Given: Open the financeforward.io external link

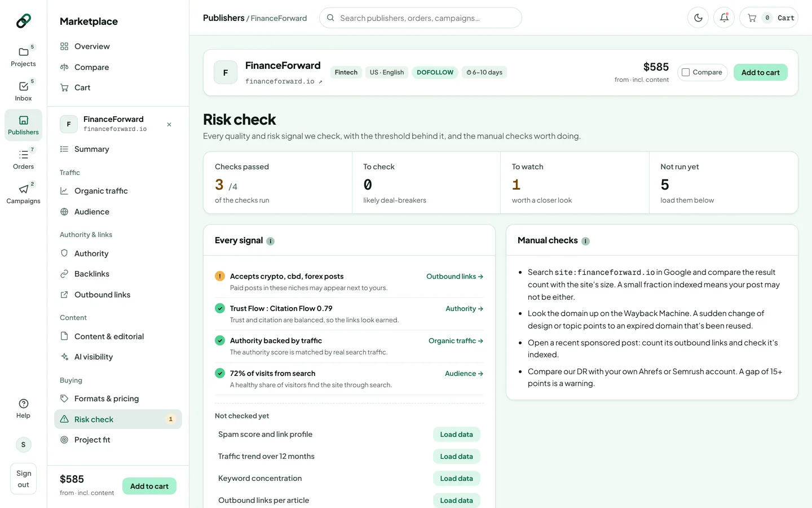Looking at the screenshot, I should click(284, 81).
